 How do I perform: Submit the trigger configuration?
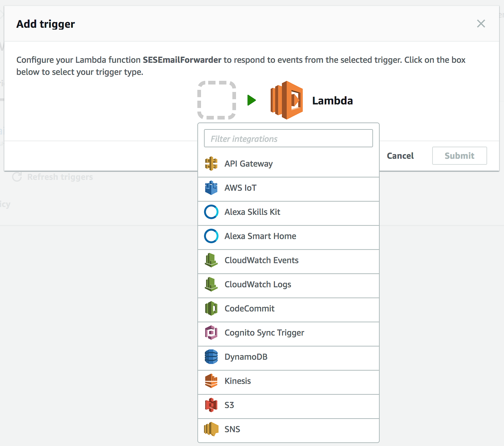(x=460, y=156)
